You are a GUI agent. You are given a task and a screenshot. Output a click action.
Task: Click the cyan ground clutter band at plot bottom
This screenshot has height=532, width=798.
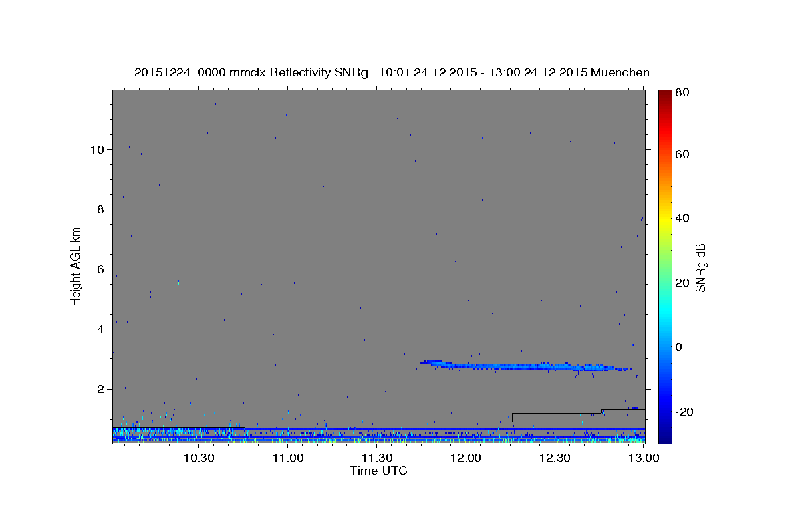click(x=378, y=436)
